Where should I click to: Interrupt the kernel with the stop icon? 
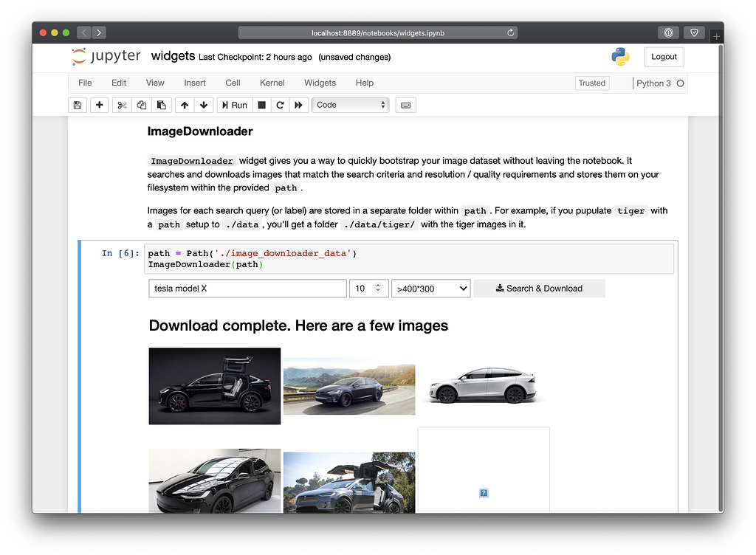pos(261,105)
